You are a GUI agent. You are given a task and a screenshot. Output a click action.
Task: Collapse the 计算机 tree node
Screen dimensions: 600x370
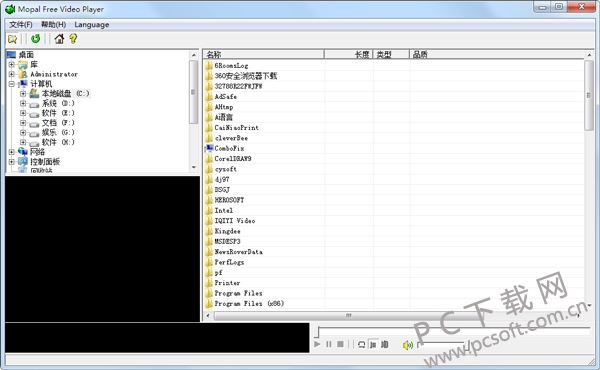click(x=11, y=84)
